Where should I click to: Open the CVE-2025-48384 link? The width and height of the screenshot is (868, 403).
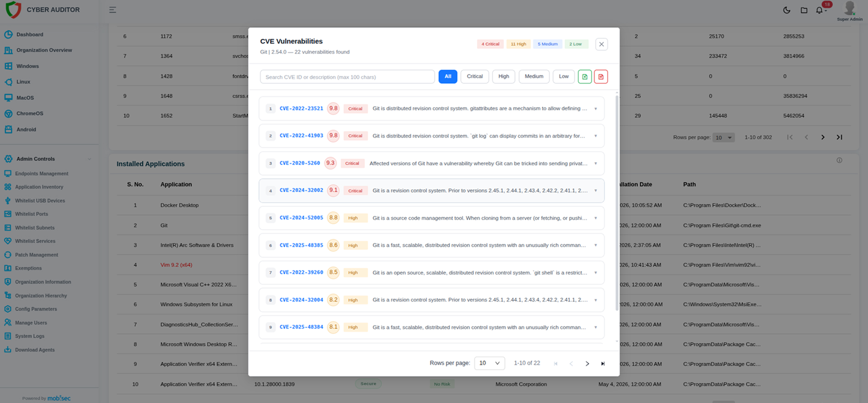[x=301, y=327]
